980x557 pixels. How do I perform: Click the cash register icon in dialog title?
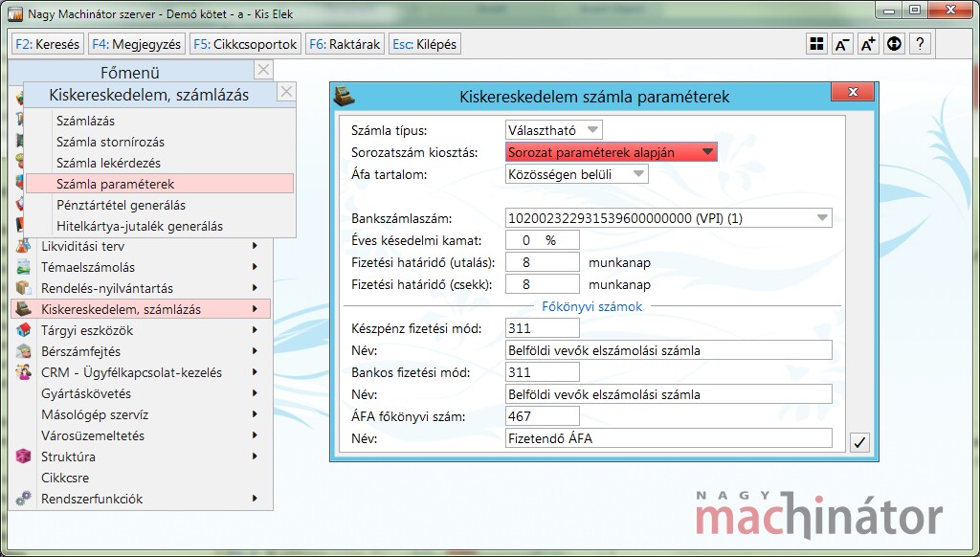344,96
